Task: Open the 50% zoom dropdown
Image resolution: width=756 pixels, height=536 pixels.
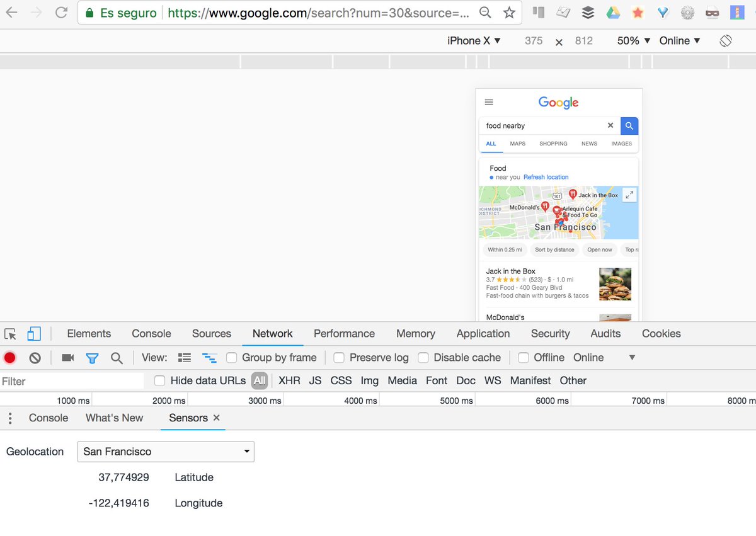Action: [x=633, y=40]
